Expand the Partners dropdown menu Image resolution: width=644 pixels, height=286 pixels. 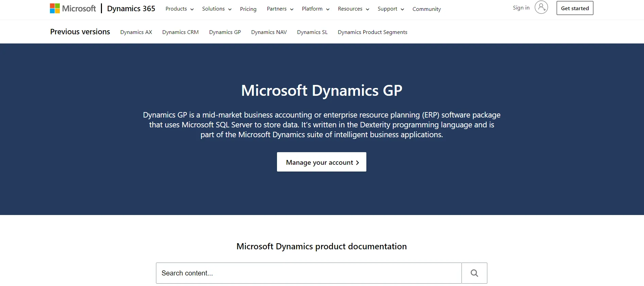coord(280,9)
